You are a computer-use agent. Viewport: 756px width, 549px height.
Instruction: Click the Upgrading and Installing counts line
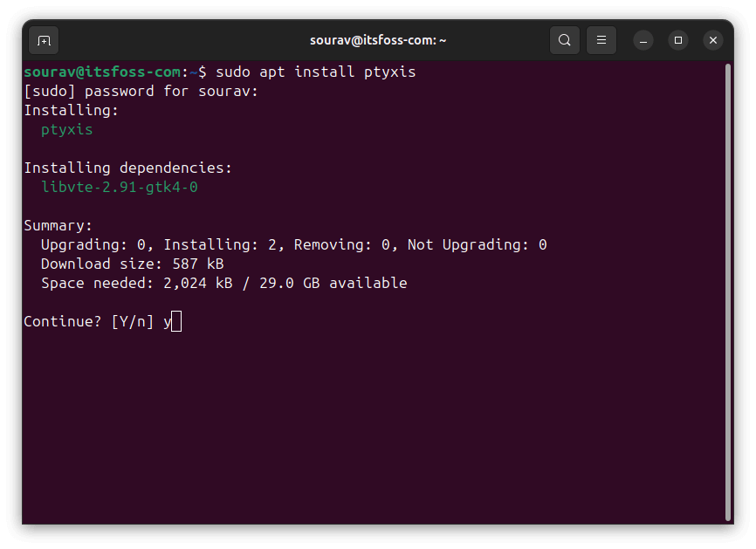coord(293,244)
